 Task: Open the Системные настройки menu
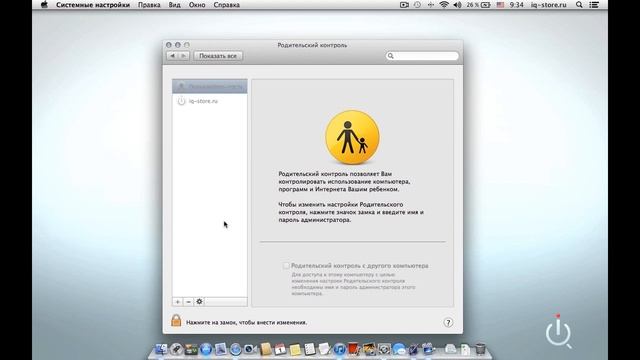pos(93,5)
